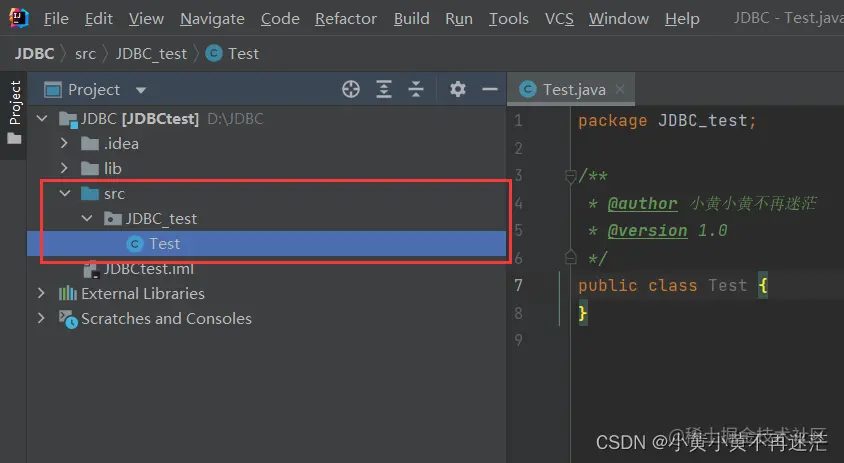
Task: Select the lib folder row
Action: [267, 169]
